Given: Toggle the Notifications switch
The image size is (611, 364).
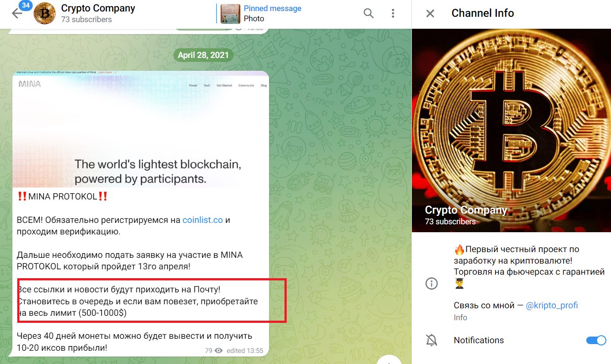Looking at the screenshot, I should point(596,340).
